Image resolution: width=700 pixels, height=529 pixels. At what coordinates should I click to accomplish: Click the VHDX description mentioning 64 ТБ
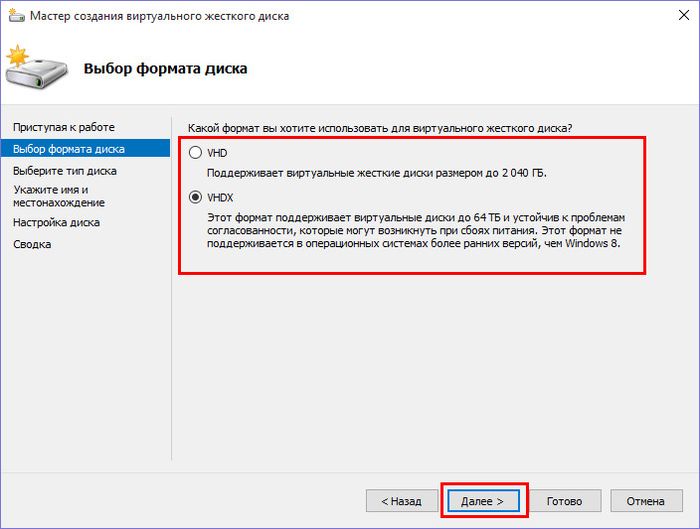(416, 230)
